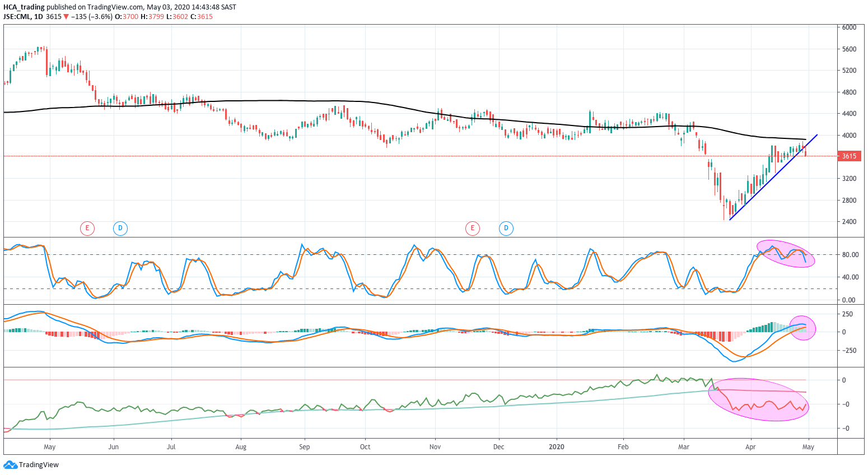Open the D dividend marker in June 2019
The height and width of the screenshot is (475, 868).
pos(120,228)
